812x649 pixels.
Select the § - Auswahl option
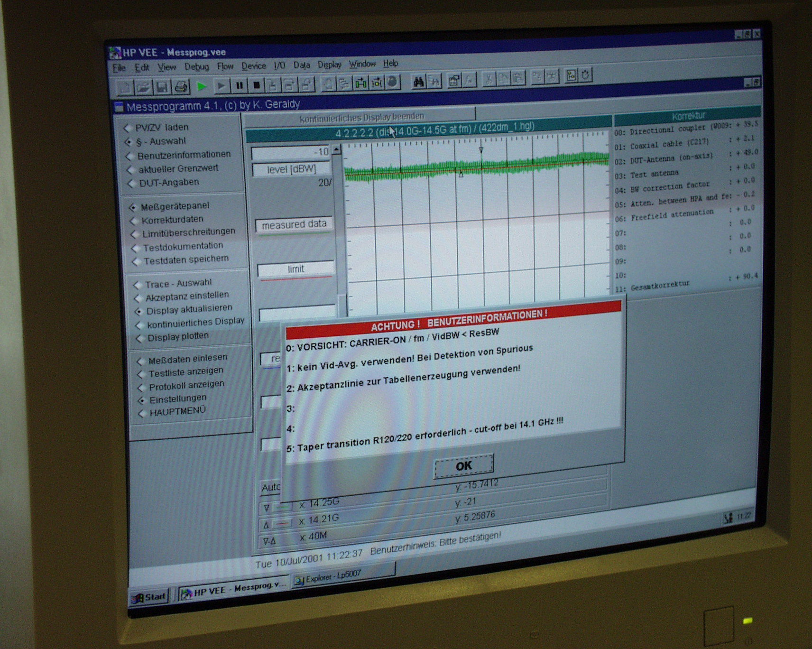(156, 141)
